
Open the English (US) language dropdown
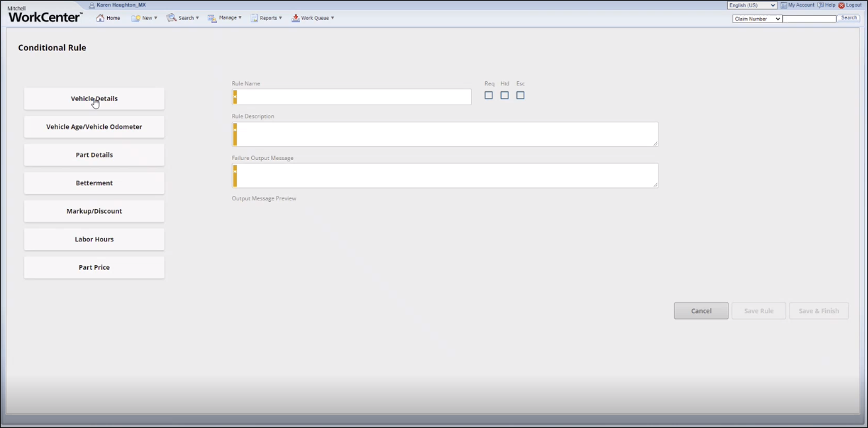coord(752,5)
